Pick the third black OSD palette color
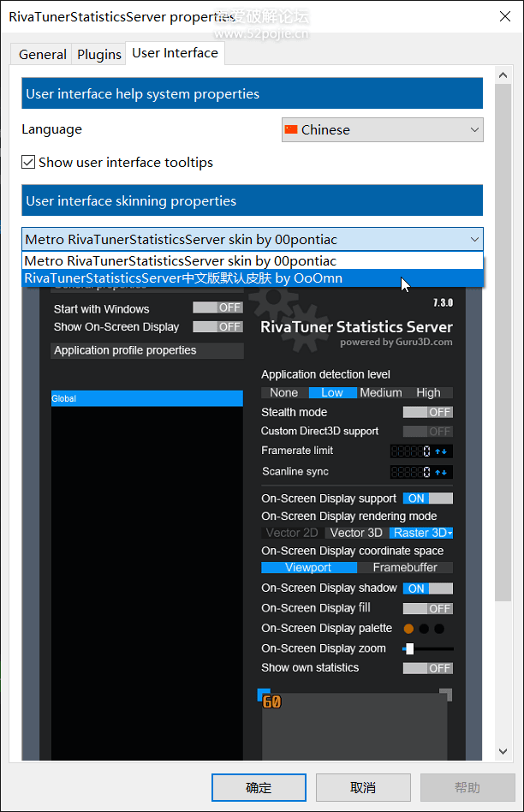 (x=439, y=629)
